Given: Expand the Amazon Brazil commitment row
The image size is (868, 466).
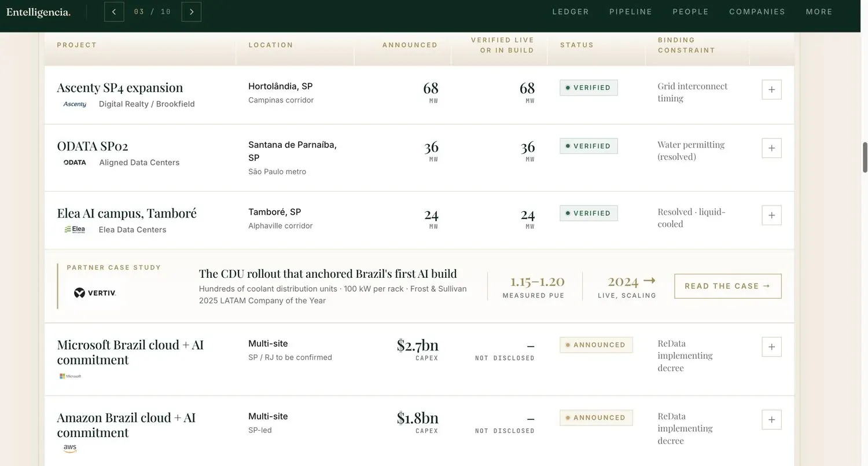Looking at the screenshot, I should click(771, 420).
